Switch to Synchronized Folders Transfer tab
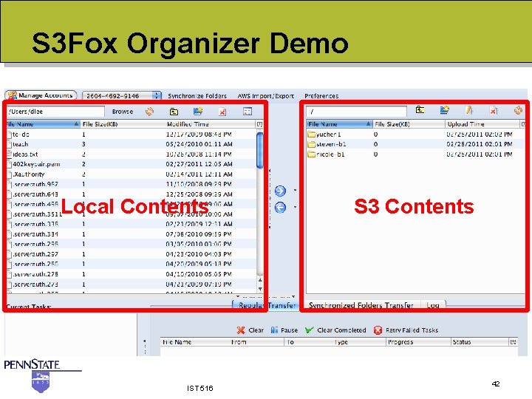Viewport: 532px width, 399px height. [x=361, y=305]
